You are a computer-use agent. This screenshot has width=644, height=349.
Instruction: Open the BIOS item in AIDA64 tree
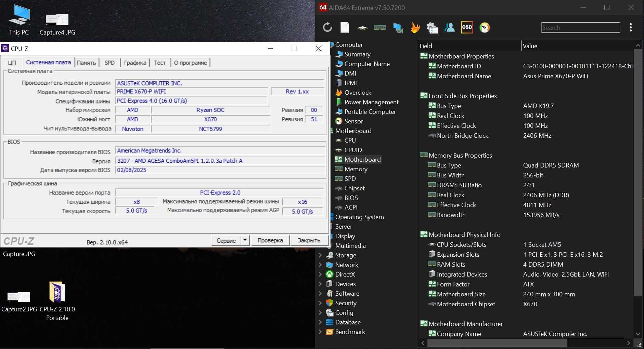pos(351,198)
